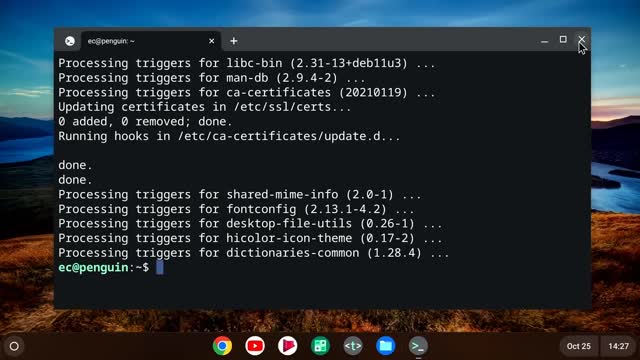Image resolution: width=640 pixels, height=360 pixels.
Task: Click the ca-certificates triggers line
Action: tap(247, 93)
